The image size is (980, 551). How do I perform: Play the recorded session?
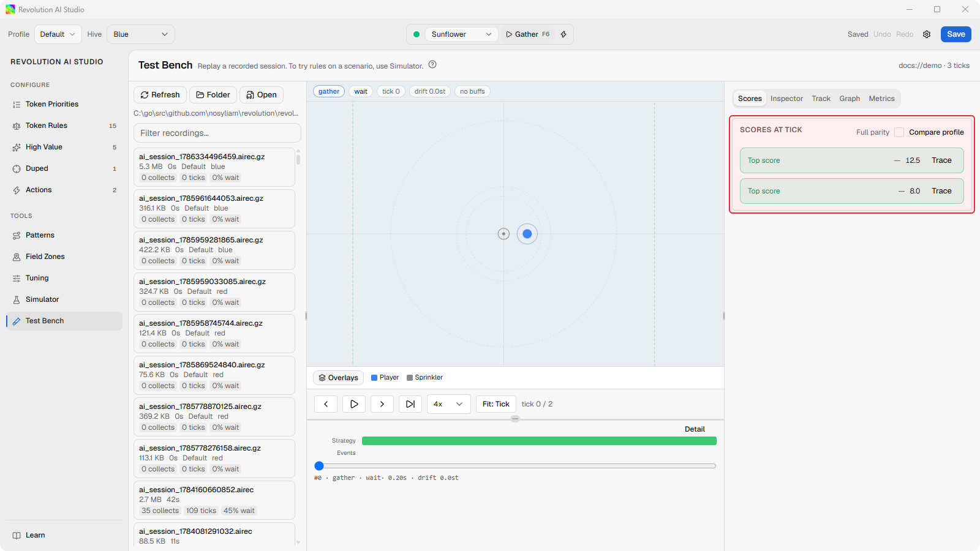tap(354, 404)
